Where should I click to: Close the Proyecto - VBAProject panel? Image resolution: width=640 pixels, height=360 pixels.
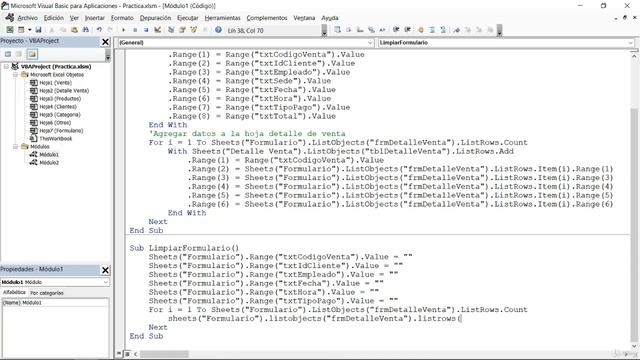(x=105, y=42)
